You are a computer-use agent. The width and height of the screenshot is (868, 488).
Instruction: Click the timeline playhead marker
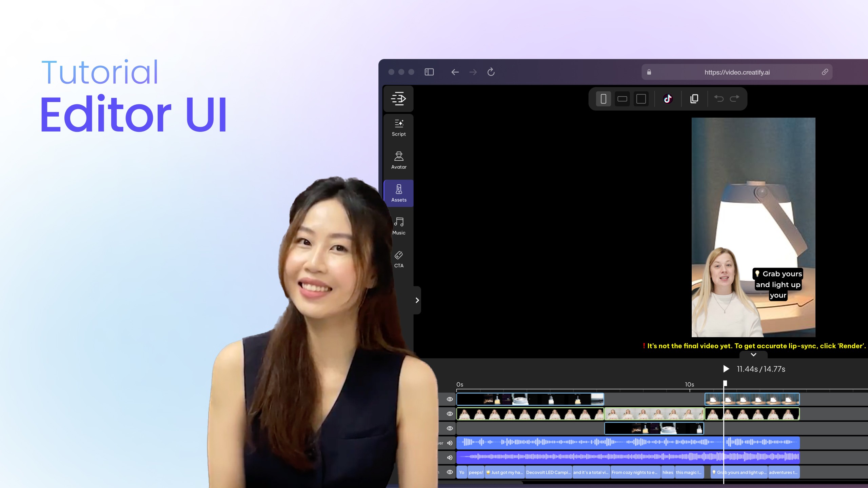[725, 383]
